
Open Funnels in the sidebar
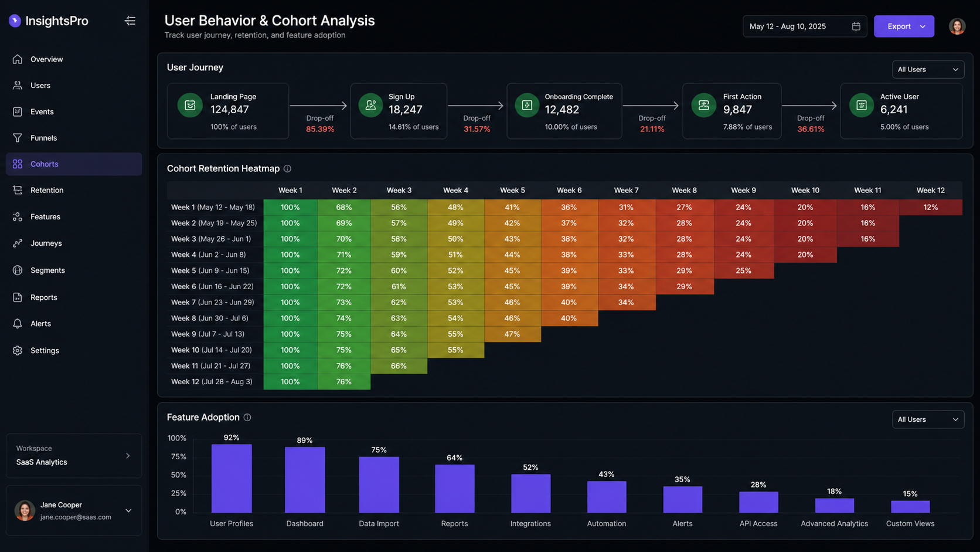pos(74,138)
